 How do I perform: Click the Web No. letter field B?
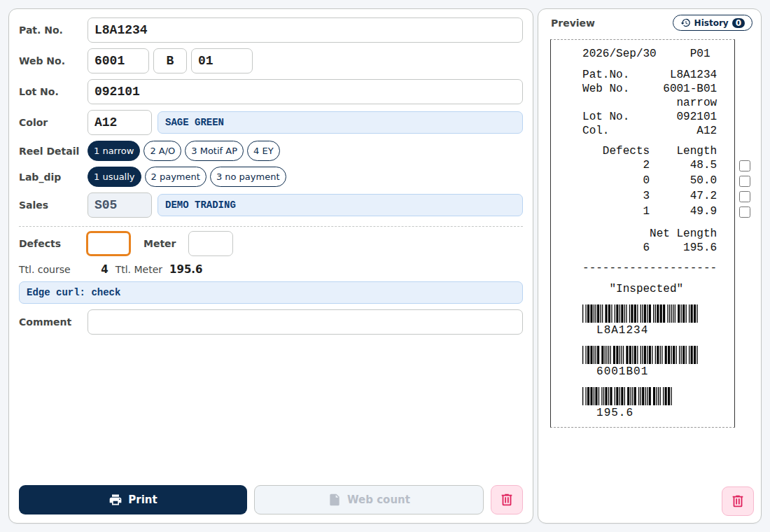(x=170, y=61)
